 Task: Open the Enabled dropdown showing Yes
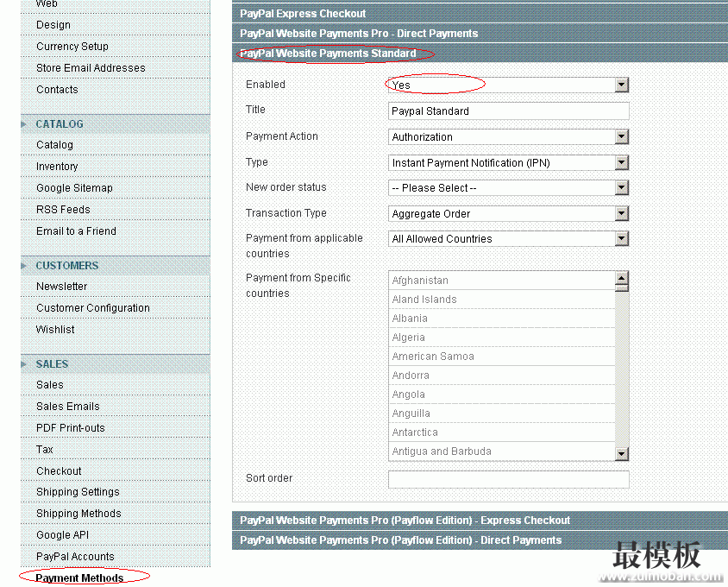coord(508,85)
